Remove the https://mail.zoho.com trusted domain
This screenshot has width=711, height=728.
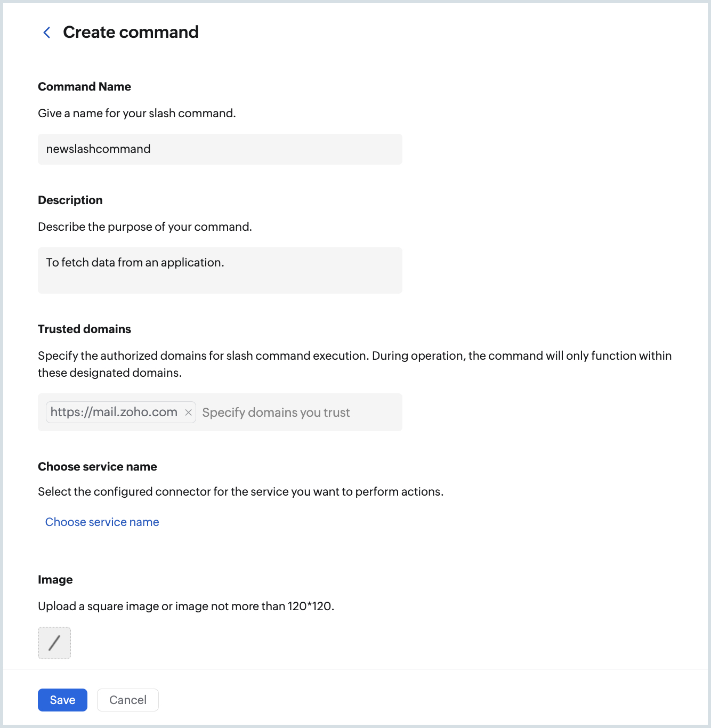point(188,412)
